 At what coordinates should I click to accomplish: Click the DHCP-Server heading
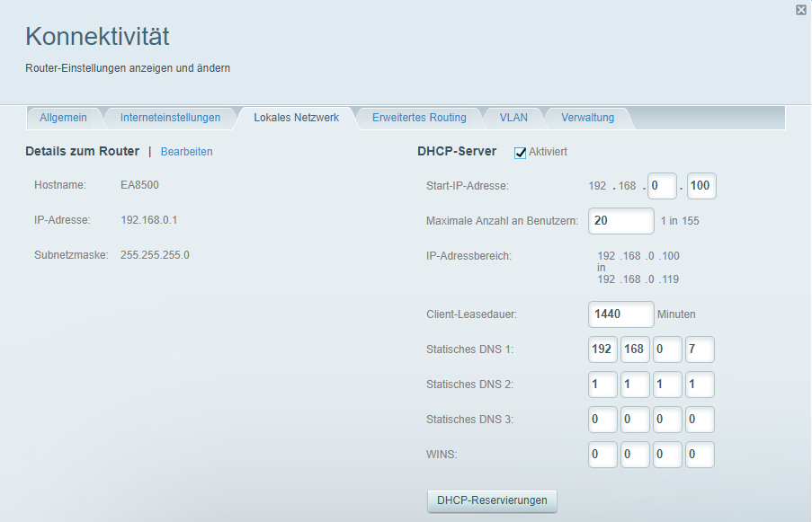pos(457,151)
